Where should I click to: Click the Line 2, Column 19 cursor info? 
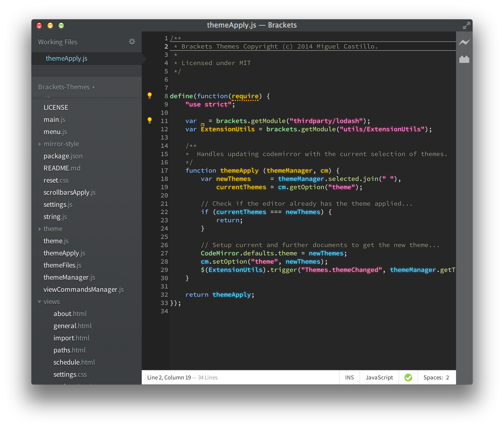(169, 378)
